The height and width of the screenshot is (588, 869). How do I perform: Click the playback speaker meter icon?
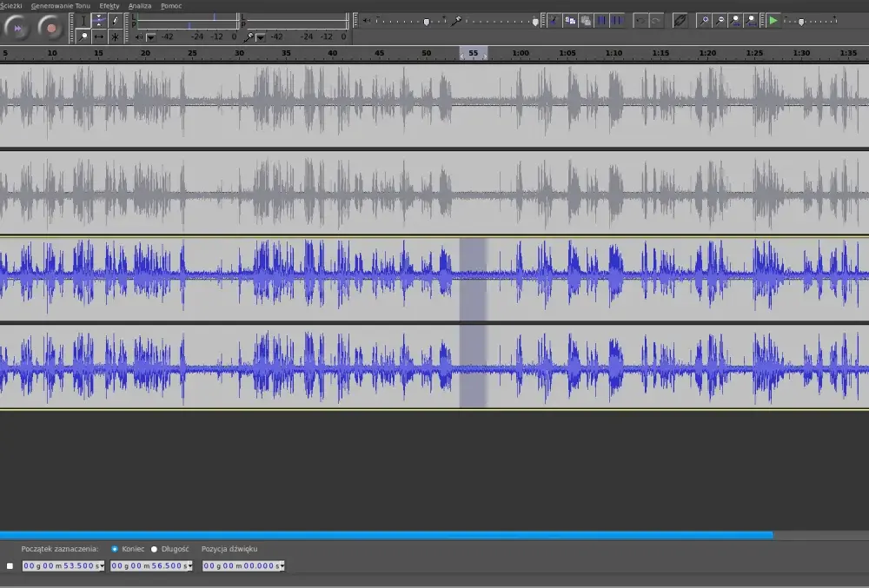(x=138, y=37)
